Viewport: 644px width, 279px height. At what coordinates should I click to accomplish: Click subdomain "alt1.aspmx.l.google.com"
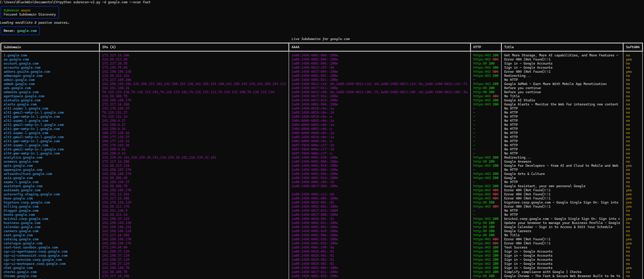26,108
